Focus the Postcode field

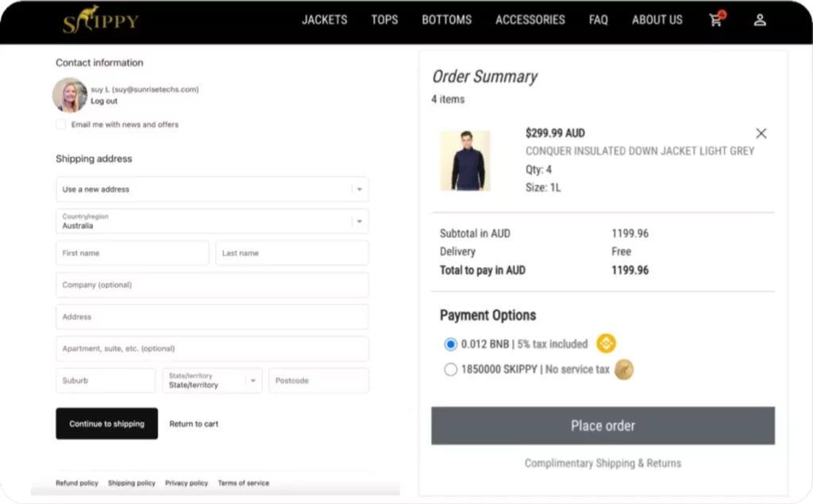(318, 381)
